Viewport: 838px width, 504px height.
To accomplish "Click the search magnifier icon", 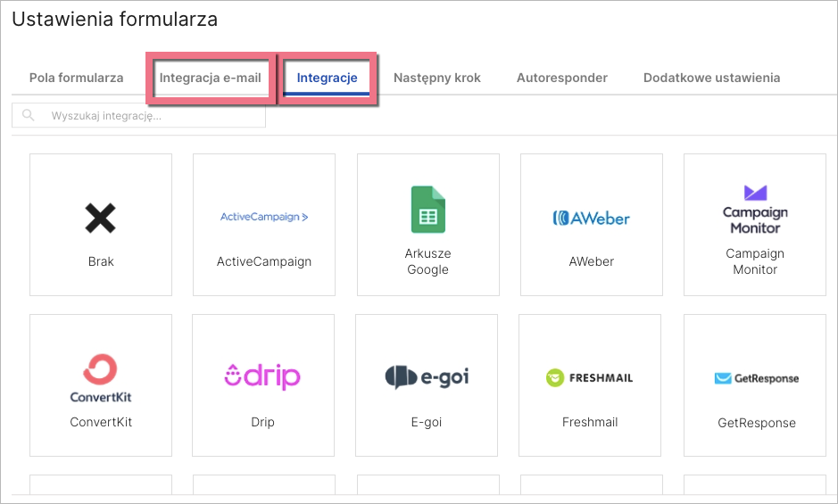I will pyautogui.click(x=29, y=116).
